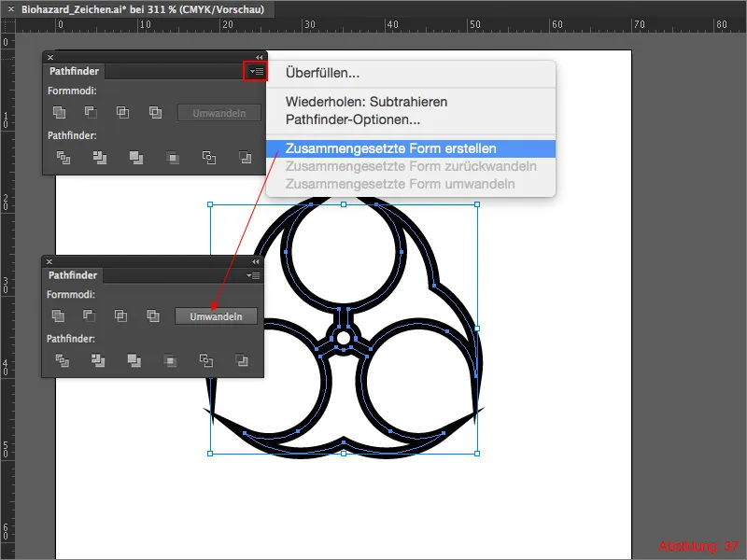Click Trim icon in lower Pathfinder panel
747x560 pixels.
98,360
